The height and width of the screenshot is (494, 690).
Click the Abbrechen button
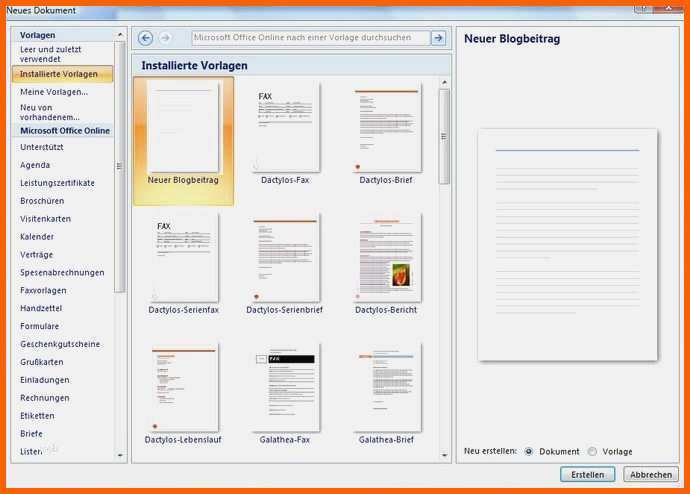651,475
